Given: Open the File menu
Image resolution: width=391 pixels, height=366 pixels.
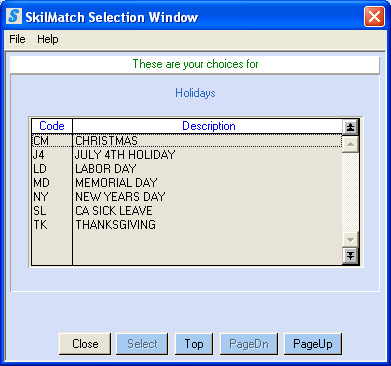Looking at the screenshot, I should (x=17, y=39).
